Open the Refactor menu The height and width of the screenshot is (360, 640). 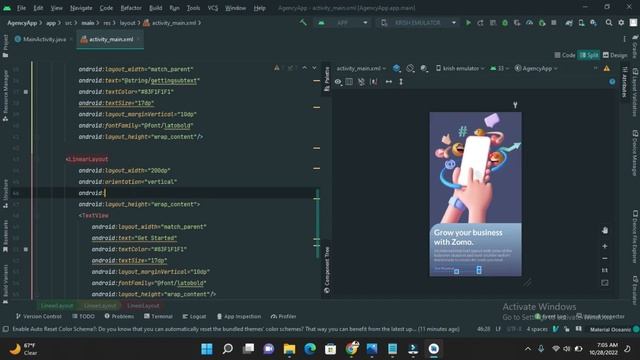tap(131, 8)
